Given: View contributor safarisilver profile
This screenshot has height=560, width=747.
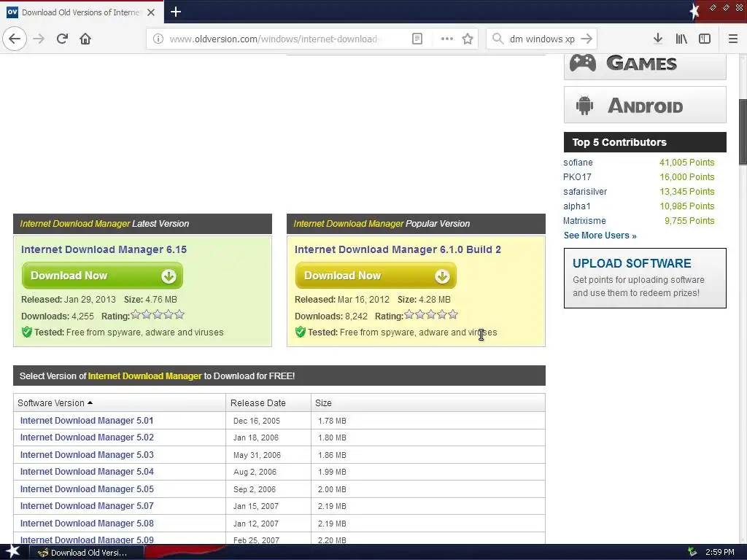Looking at the screenshot, I should pyautogui.click(x=585, y=192).
